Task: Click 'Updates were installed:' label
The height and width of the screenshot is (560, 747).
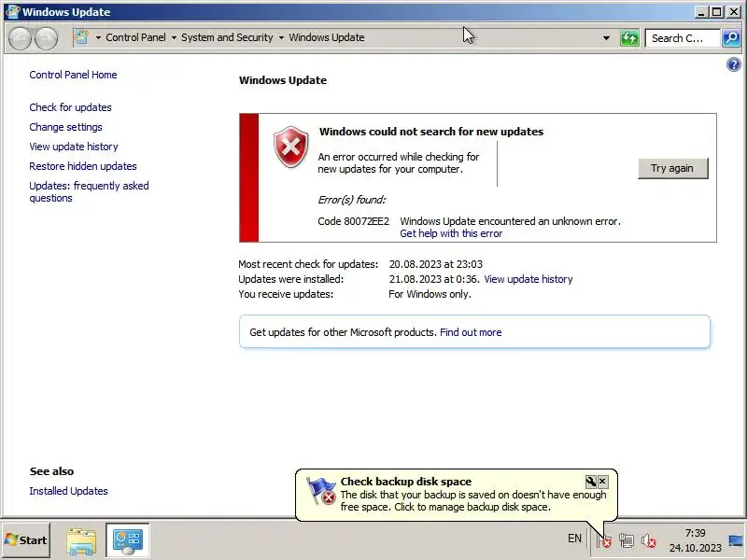Action: click(290, 279)
